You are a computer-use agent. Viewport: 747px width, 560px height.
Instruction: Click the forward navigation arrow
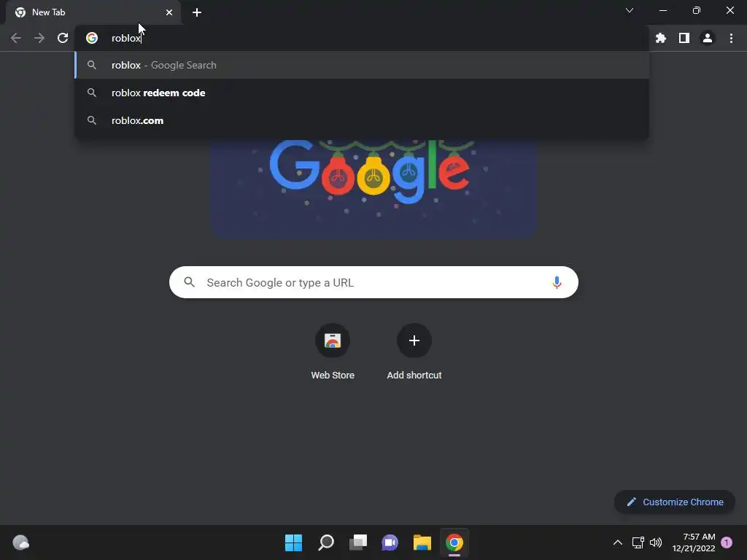39,38
